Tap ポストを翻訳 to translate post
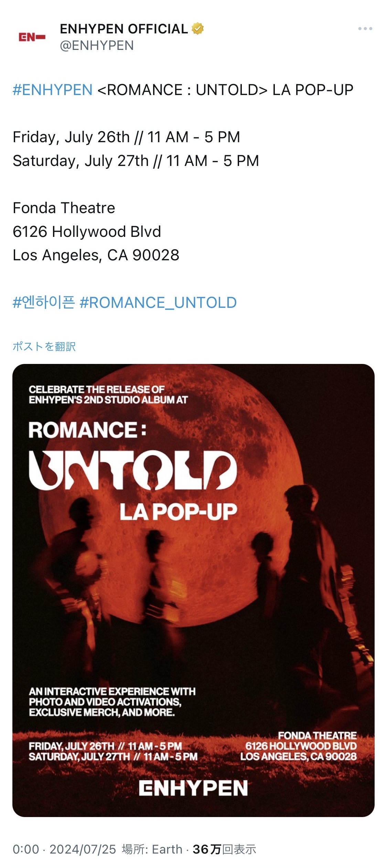The image size is (387, 868). 44,346
